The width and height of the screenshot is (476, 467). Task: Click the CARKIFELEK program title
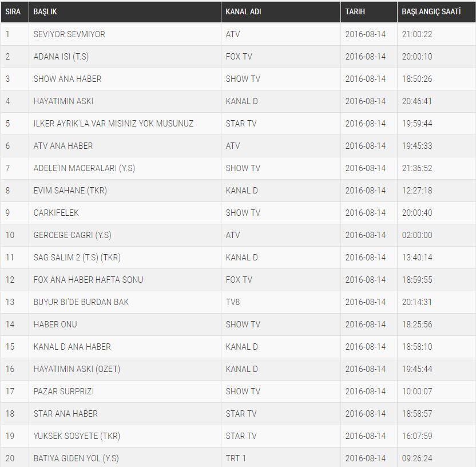[x=56, y=213]
